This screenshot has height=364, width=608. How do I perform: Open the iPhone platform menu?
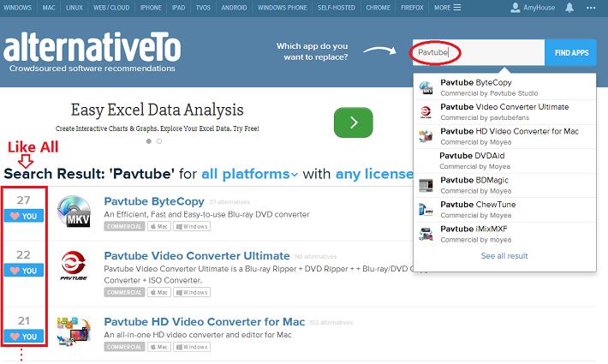click(151, 8)
